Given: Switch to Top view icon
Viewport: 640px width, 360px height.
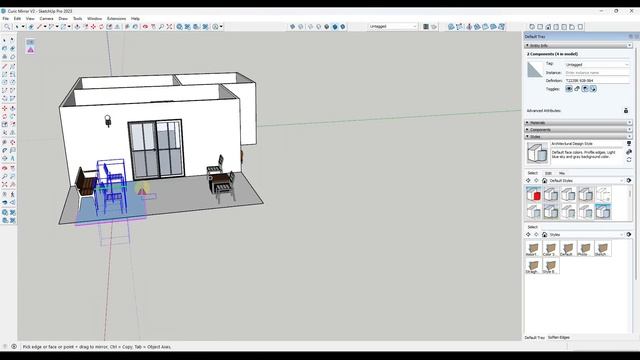Looking at the screenshot, I should [540, 27].
